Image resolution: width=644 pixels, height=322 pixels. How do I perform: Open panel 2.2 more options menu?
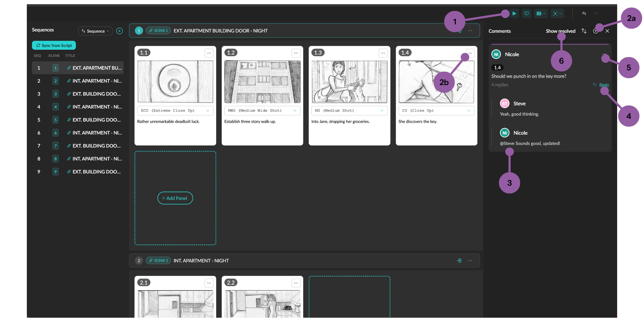pyautogui.click(x=296, y=283)
